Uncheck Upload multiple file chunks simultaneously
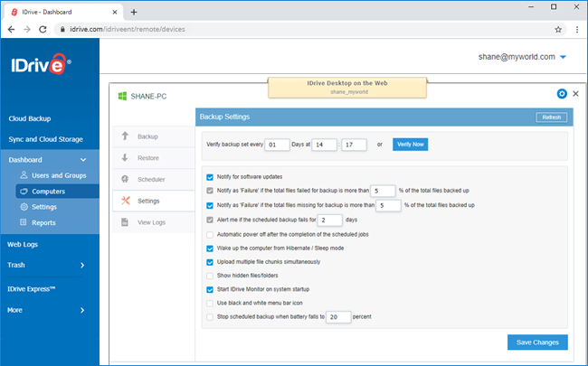 point(210,262)
